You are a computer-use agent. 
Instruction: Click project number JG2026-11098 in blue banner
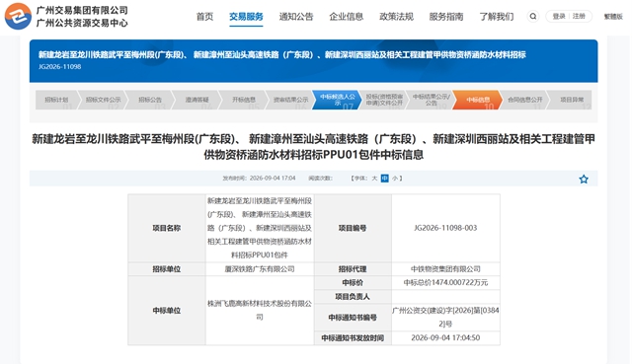click(59, 67)
